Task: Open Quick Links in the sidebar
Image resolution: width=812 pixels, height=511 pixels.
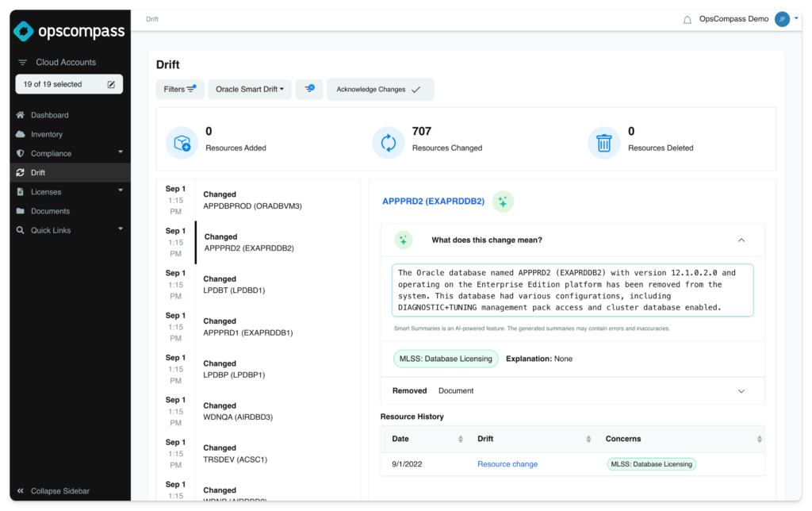Action: tap(51, 230)
